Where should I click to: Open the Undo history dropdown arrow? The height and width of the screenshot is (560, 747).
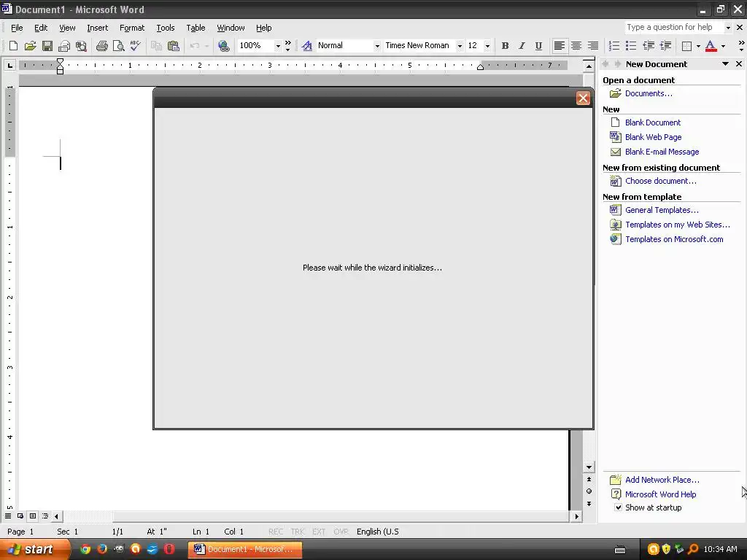[x=206, y=46]
